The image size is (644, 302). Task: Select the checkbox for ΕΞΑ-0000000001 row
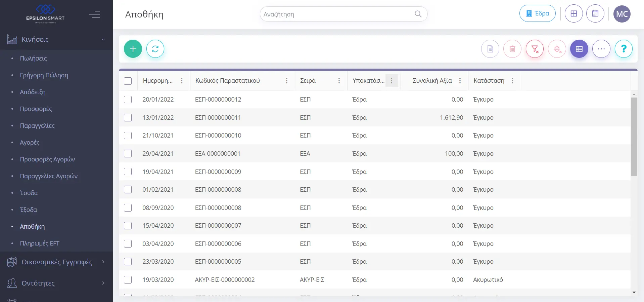(128, 154)
